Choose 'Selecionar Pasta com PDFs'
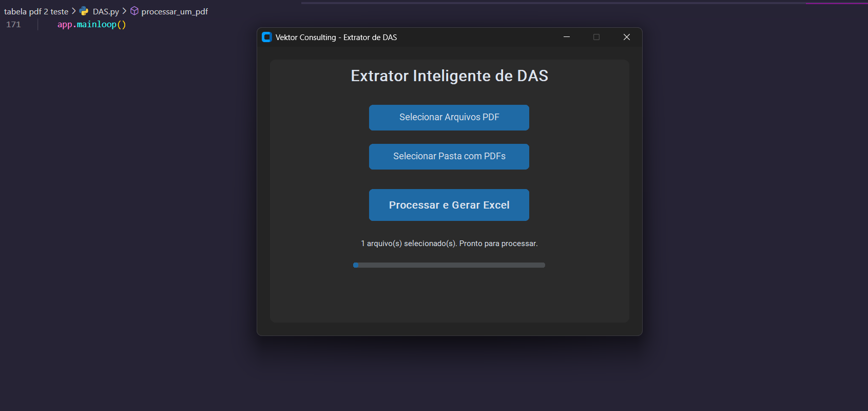The image size is (868, 411). coord(449,156)
